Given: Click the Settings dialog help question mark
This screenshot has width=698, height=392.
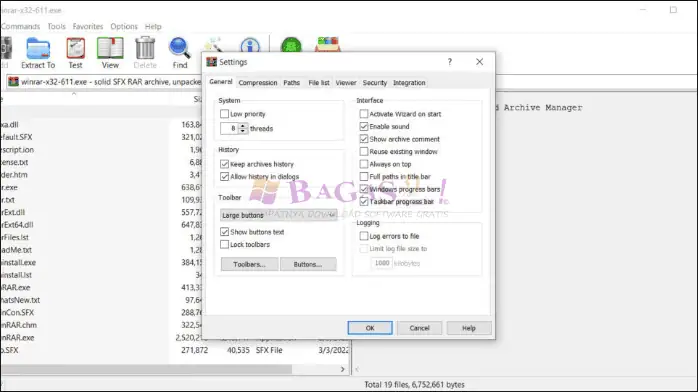Looking at the screenshot, I should (x=450, y=62).
